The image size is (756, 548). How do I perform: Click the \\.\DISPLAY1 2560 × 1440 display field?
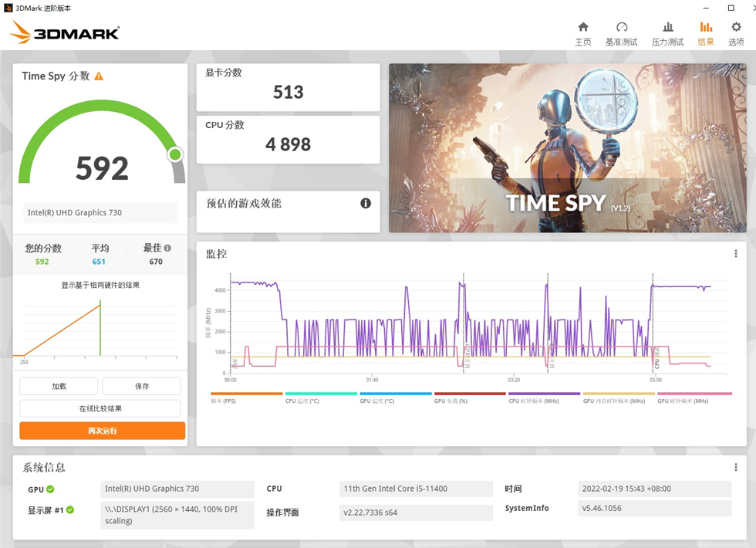point(177,516)
